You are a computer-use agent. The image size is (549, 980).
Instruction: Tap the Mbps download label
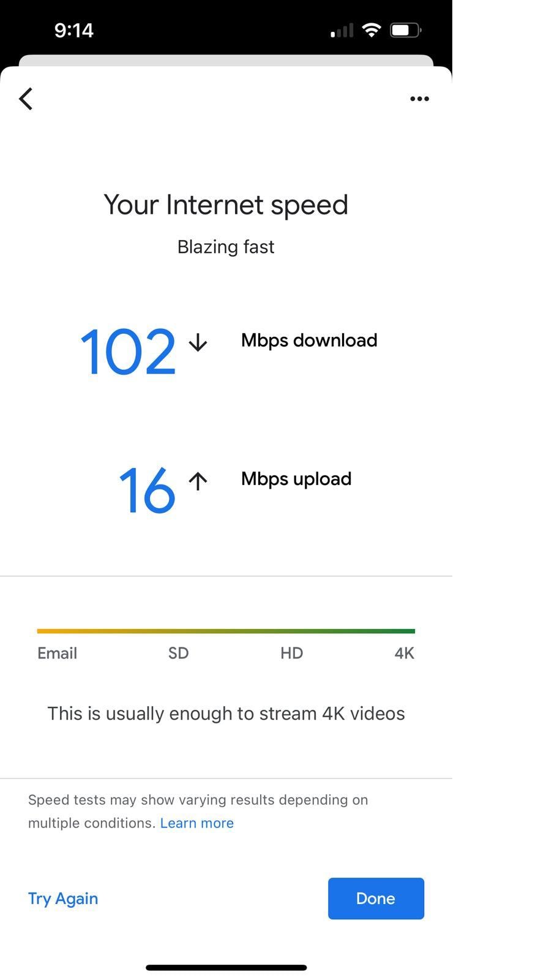click(x=309, y=341)
